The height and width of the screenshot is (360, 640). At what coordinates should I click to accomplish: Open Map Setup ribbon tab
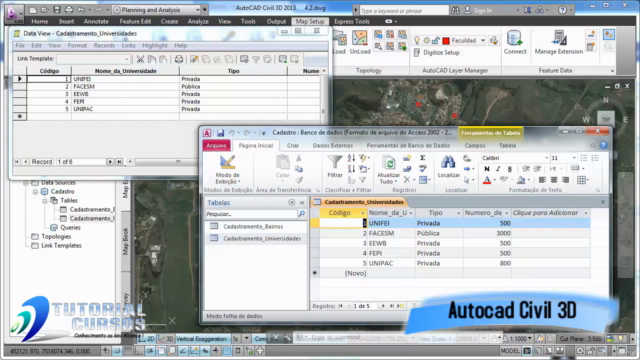coord(310,21)
